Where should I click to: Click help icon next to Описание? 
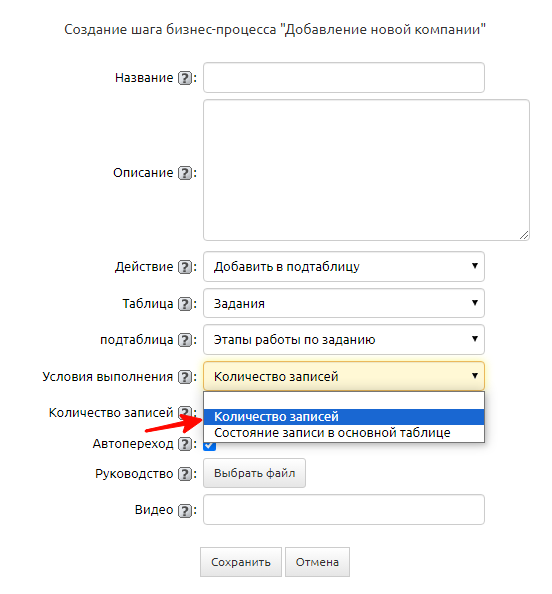[185, 173]
